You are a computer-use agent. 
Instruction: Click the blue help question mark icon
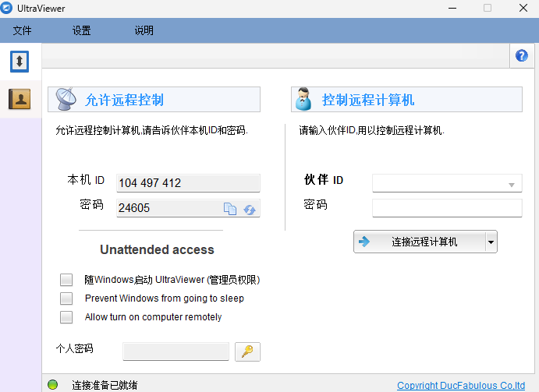(522, 55)
